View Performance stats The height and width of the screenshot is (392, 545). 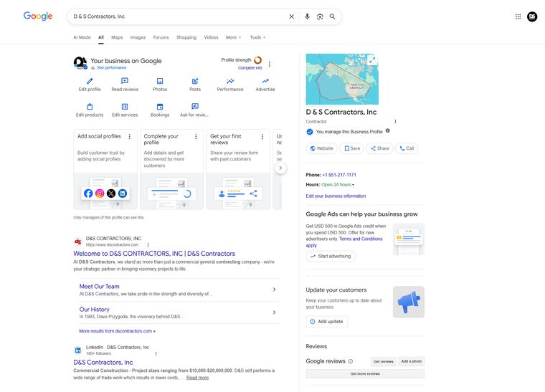[230, 85]
